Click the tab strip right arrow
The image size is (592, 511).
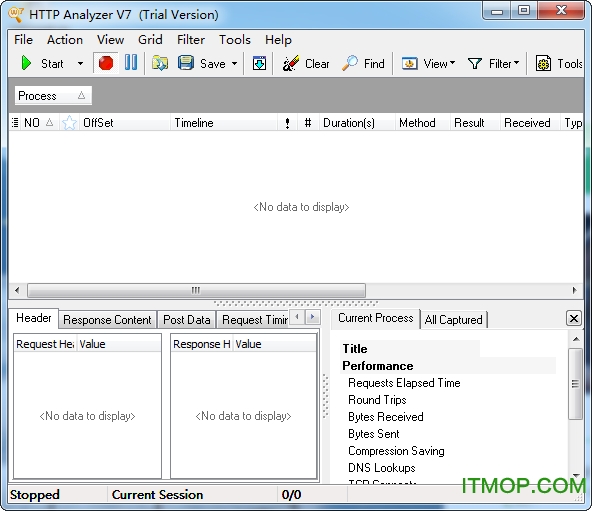(312, 316)
